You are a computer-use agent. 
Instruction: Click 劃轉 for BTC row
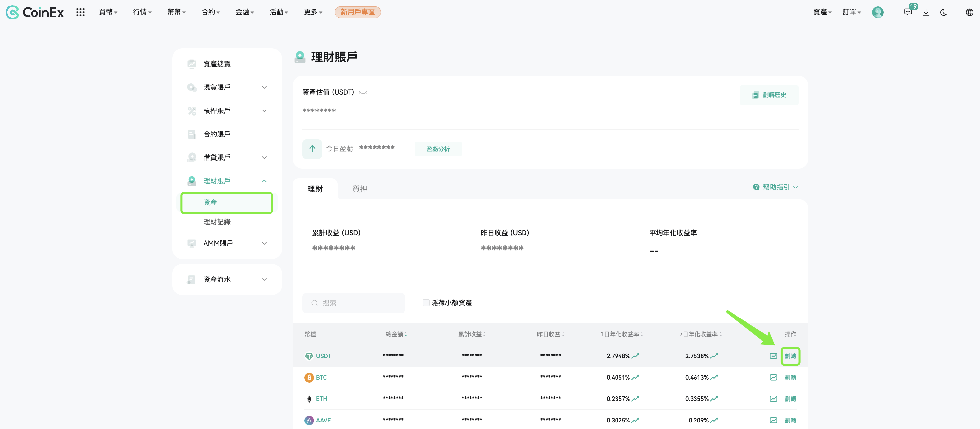[x=790, y=378]
